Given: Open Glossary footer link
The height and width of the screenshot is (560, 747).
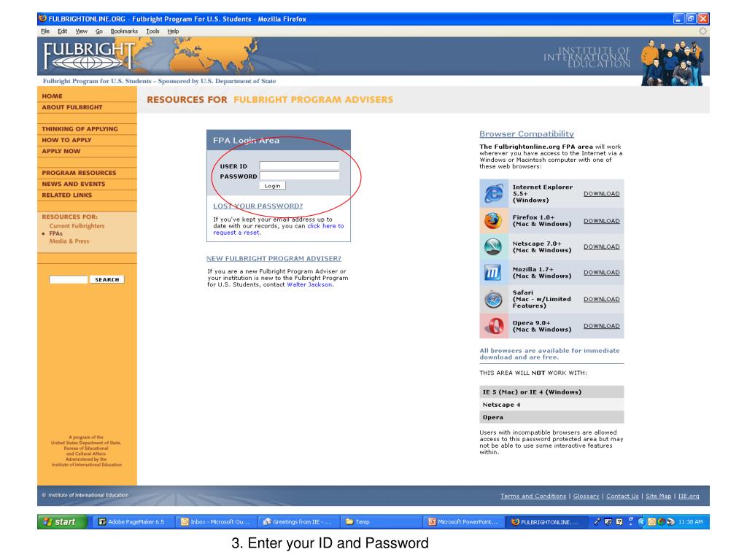Looking at the screenshot, I should pyautogui.click(x=586, y=496).
